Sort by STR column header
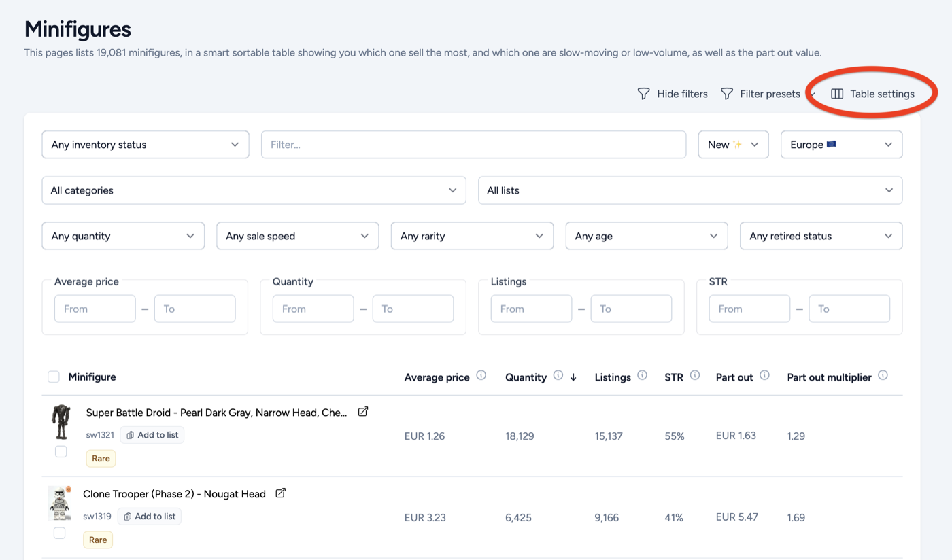952x560 pixels. coord(674,377)
